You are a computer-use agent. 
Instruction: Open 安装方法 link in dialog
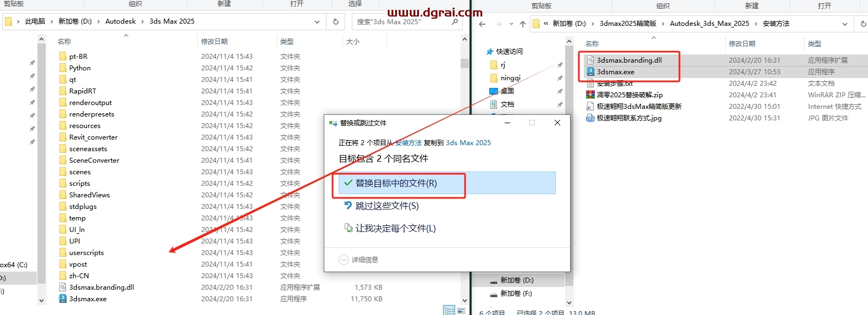coord(408,142)
